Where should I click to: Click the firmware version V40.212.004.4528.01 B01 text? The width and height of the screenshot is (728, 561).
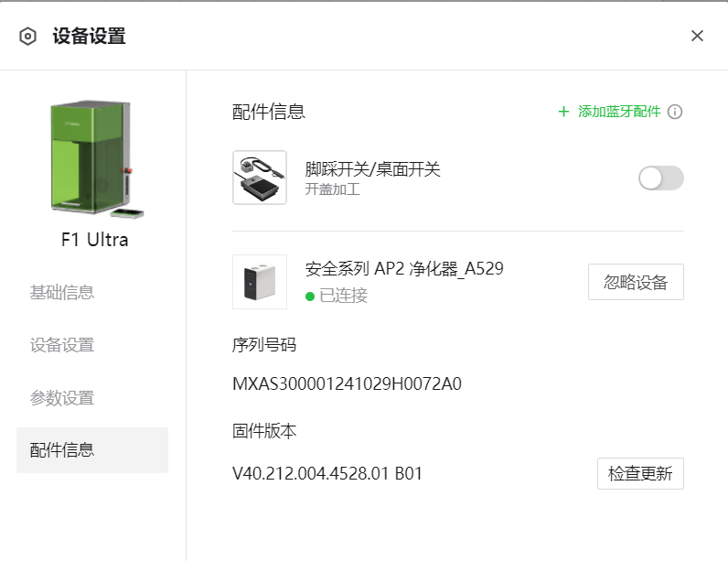(x=327, y=474)
